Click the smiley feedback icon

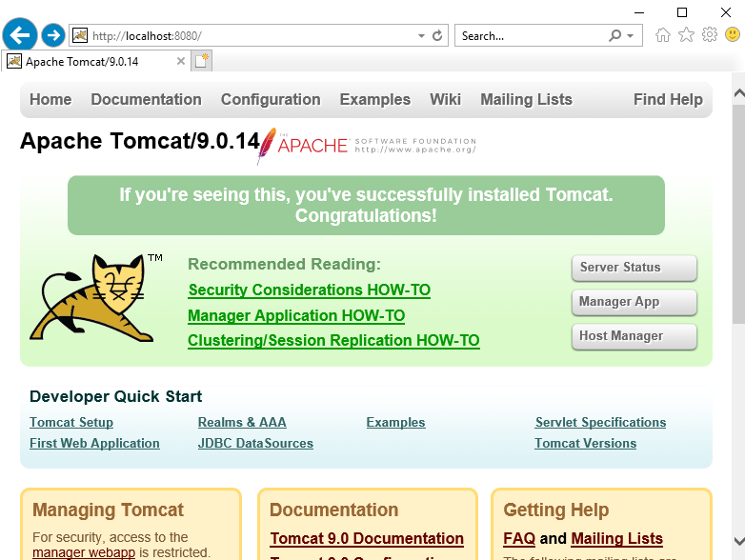tap(733, 34)
